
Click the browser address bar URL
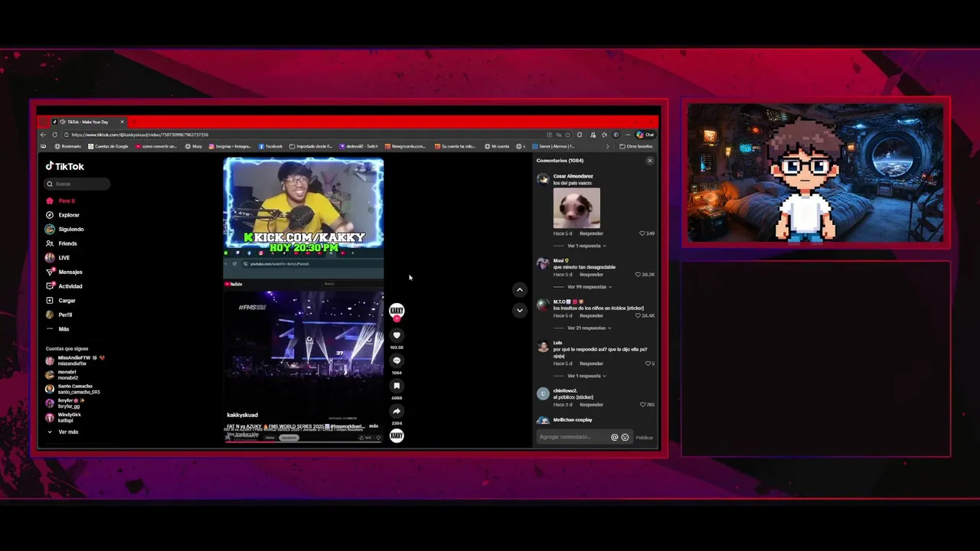click(x=140, y=135)
